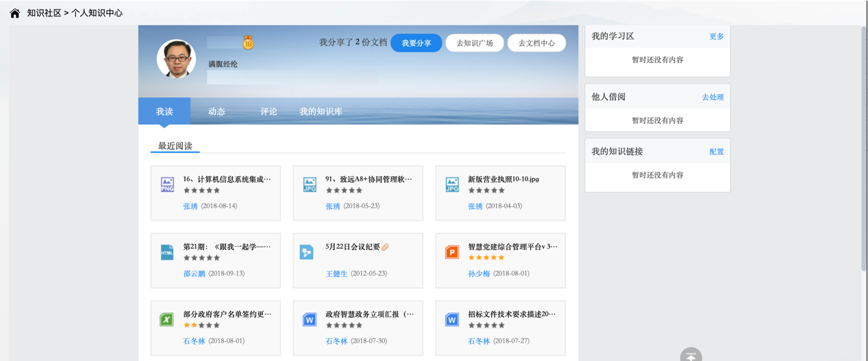Click 去处理 link in 他人借阅
Viewport: 868px width, 361px height.
[712, 97]
